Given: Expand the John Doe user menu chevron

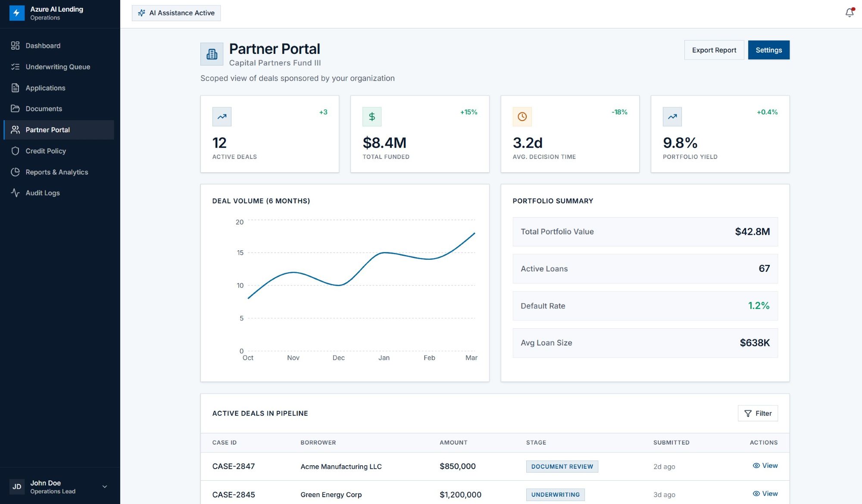Looking at the screenshot, I should 105,487.
